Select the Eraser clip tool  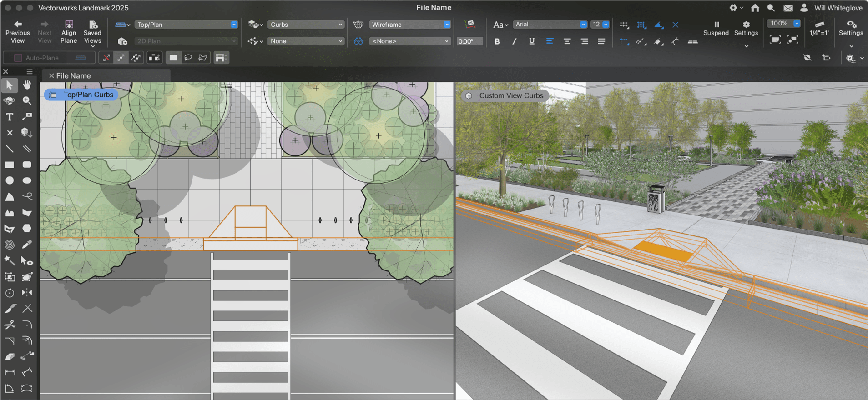click(9, 357)
